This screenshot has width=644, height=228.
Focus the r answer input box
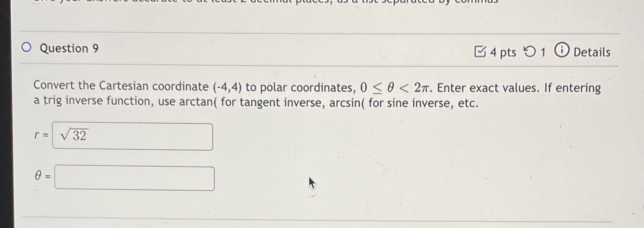(133, 136)
